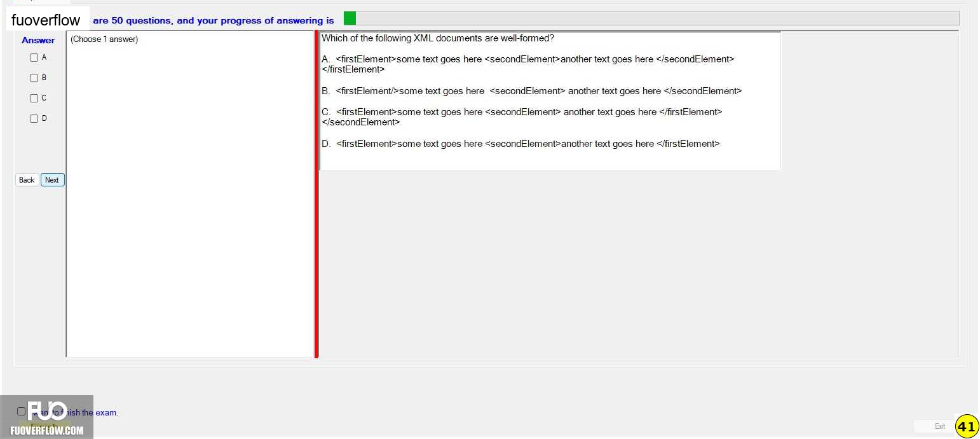Check answer option D
This screenshot has height=439, width=980.
coord(34,118)
